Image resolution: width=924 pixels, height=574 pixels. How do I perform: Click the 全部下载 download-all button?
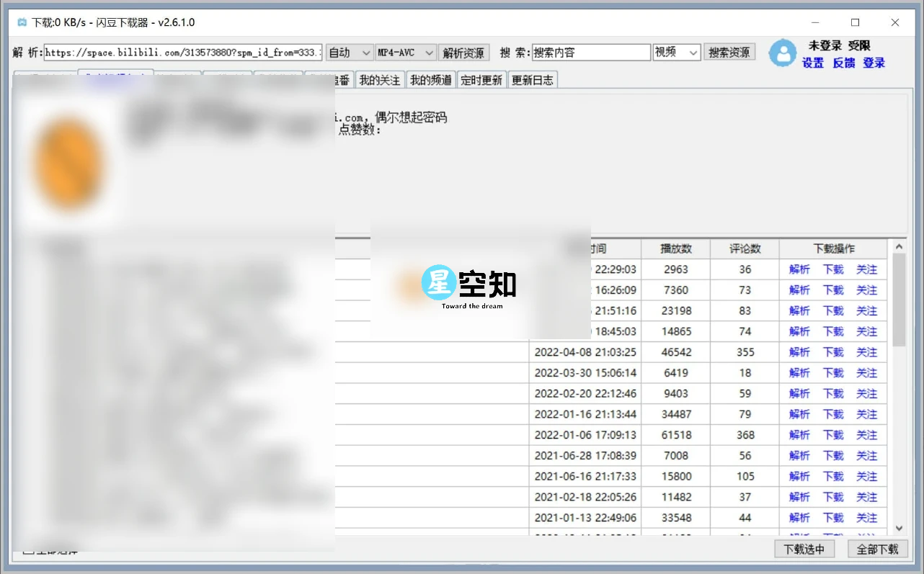pyautogui.click(x=877, y=548)
